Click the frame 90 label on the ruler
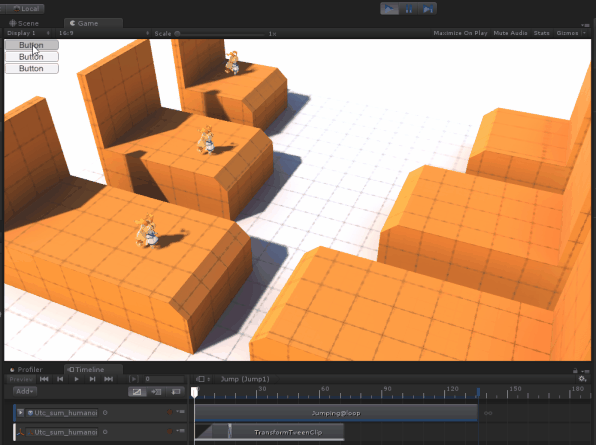The width and height of the screenshot is (596, 445). (387, 389)
